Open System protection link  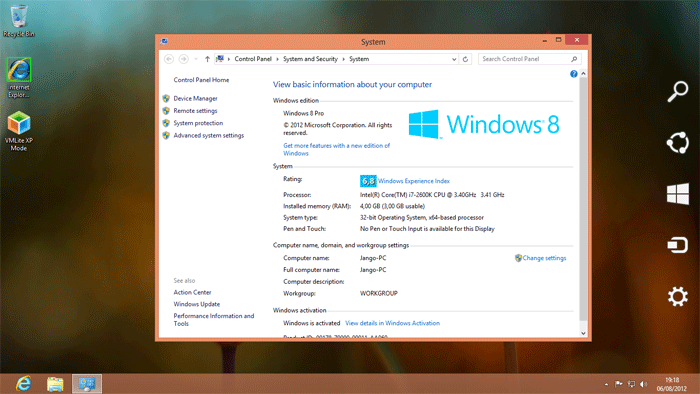click(198, 123)
